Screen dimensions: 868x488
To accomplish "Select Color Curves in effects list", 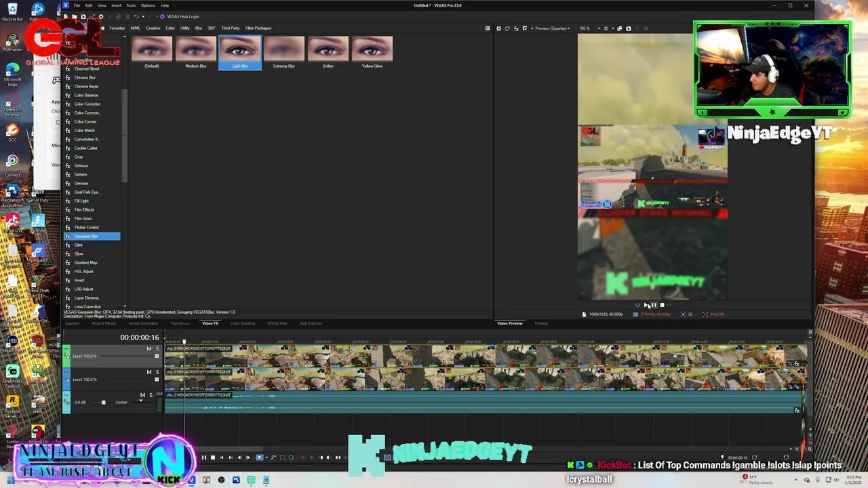I will point(85,121).
